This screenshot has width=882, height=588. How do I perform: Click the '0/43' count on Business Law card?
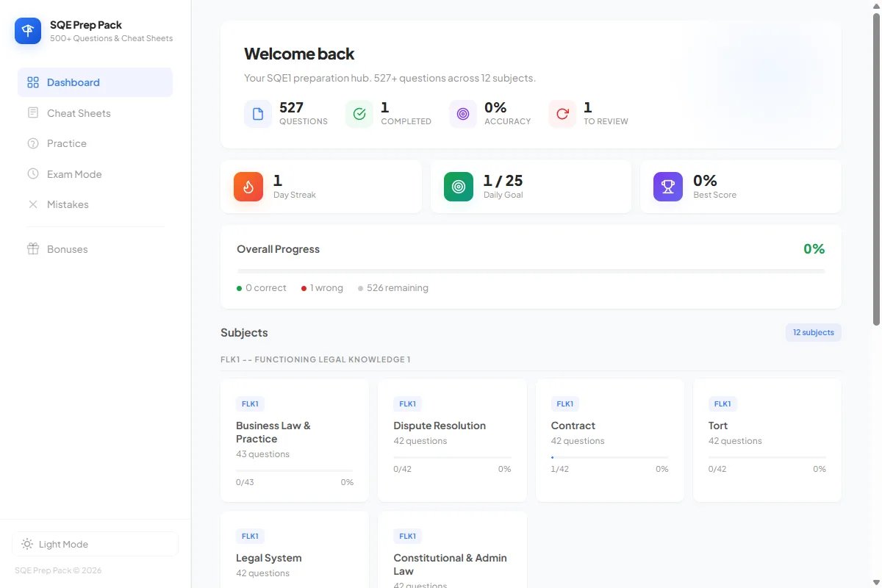click(x=245, y=482)
